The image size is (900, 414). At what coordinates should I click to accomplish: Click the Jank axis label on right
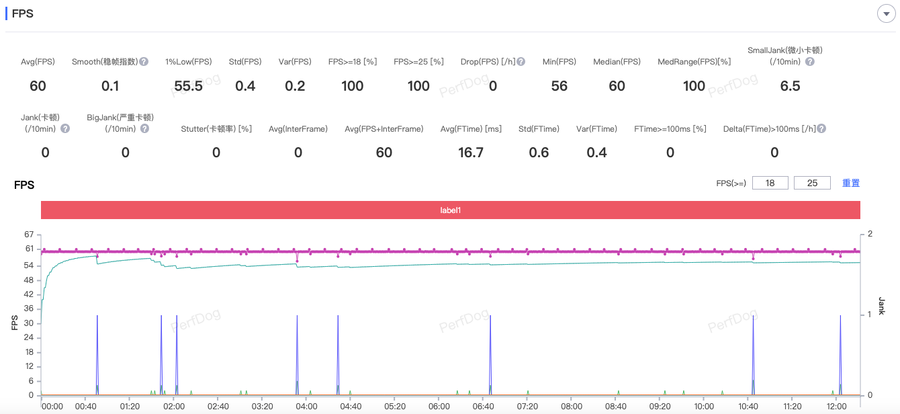click(x=881, y=306)
